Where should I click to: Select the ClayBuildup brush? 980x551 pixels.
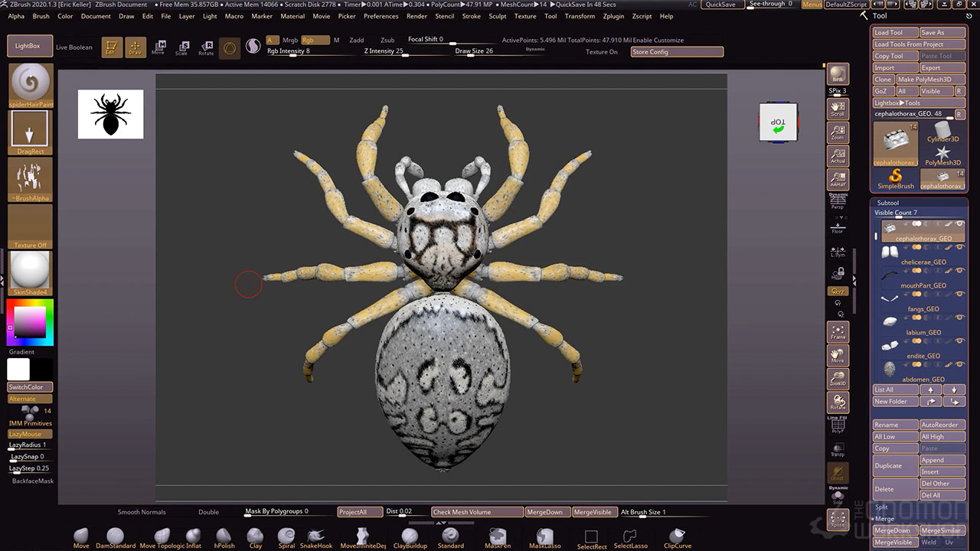(410, 538)
